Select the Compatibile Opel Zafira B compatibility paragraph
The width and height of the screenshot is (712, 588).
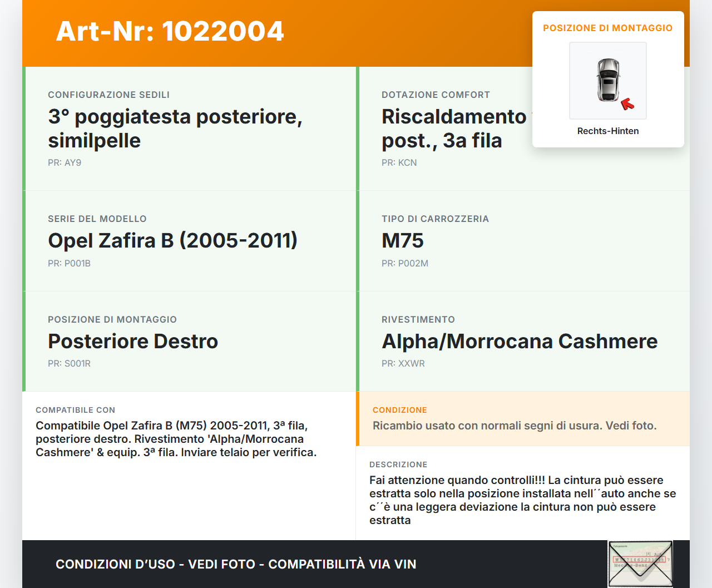[x=176, y=439]
